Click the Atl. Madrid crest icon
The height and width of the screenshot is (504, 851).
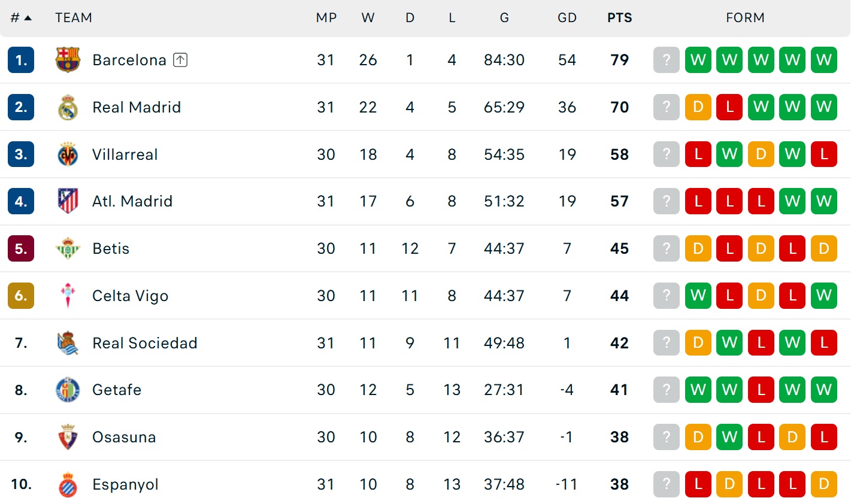[68, 201]
